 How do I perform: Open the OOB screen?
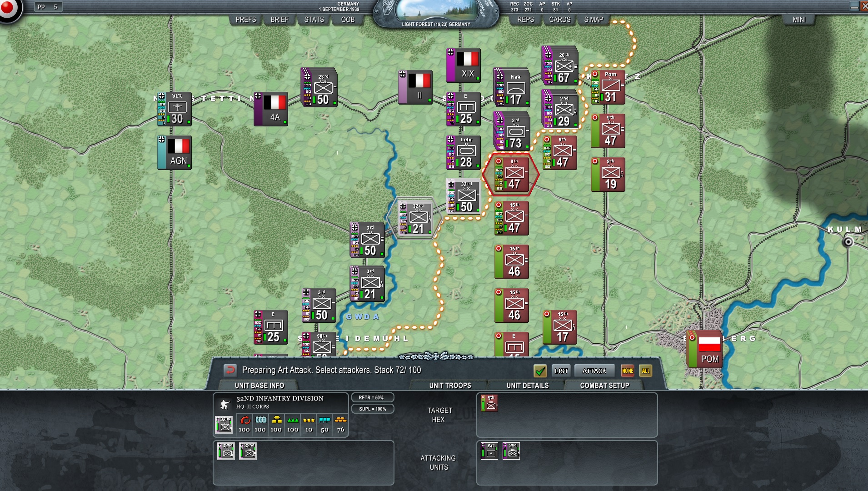pyautogui.click(x=347, y=20)
